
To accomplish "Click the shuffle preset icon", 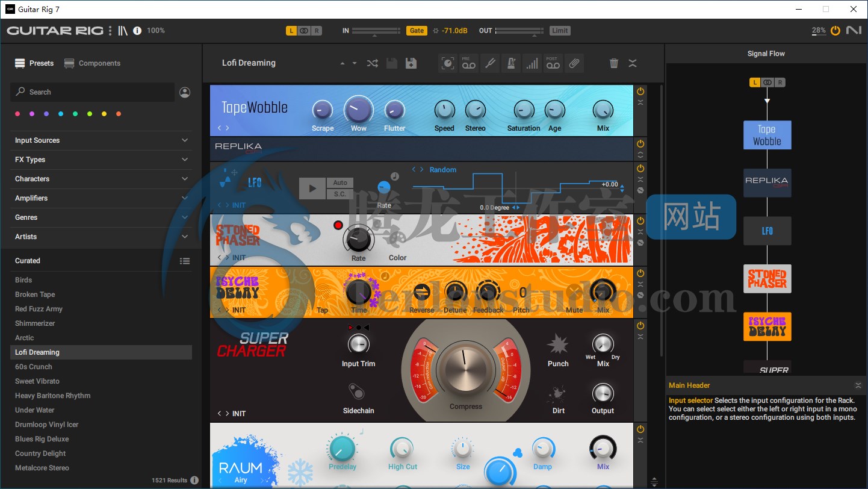I will [373, 63].
